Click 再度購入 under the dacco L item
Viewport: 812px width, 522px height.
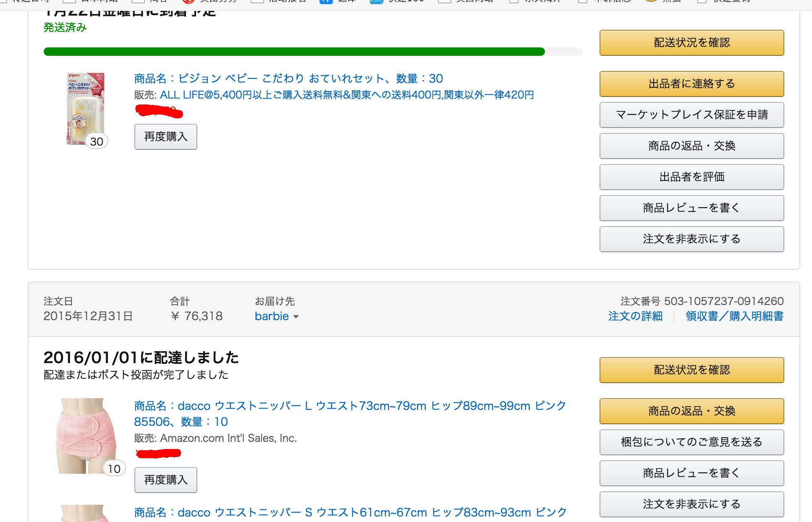pos(166,480)
